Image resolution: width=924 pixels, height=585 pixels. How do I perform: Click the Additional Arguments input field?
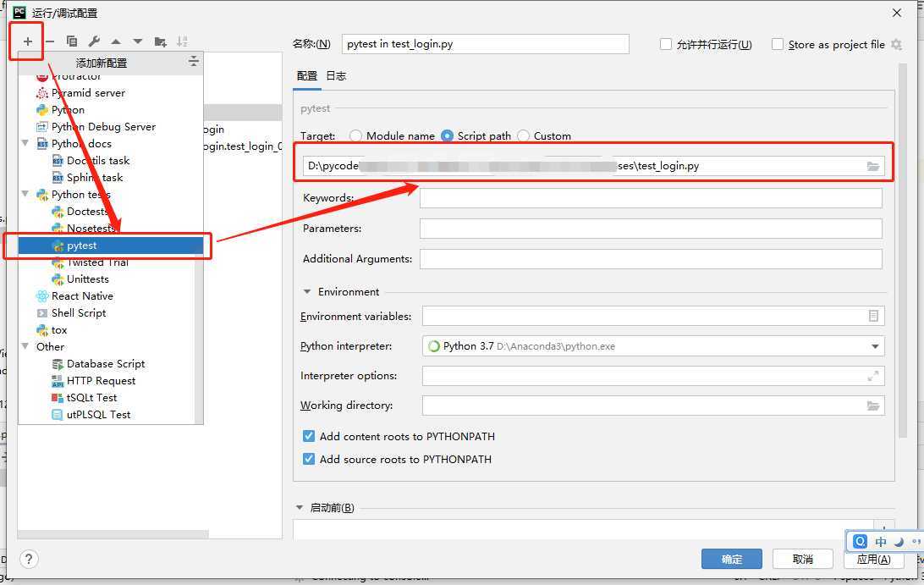point(651,259)
